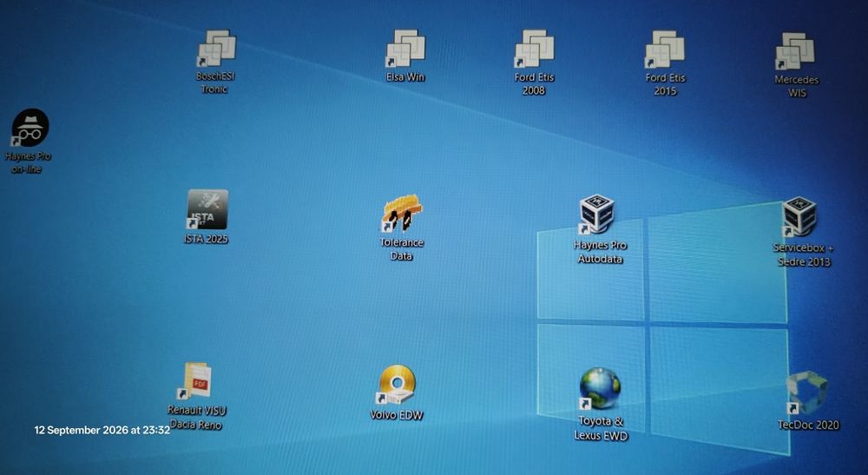
Task: Select the Servicebox + Sedre 2013 icon
Action: click(x=799, y=217)
